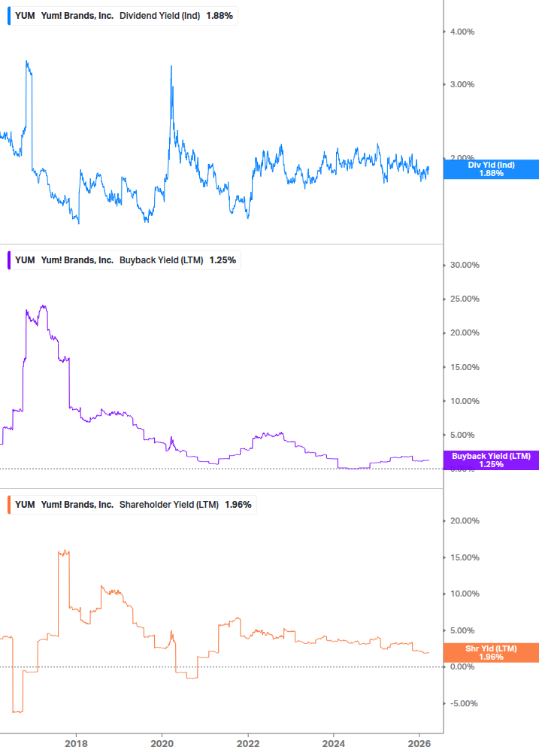Click the 25.00% tick on the buyback yield axis
This screenshot has width=539, height=756.
(465, 299)
